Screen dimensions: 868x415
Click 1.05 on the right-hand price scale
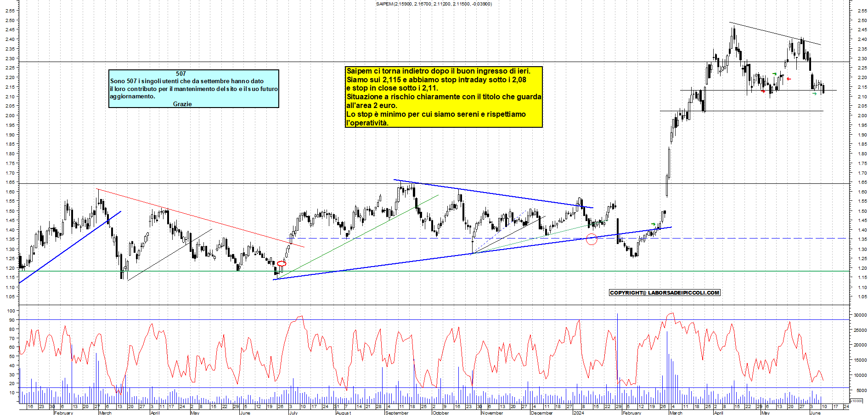[x=862, y=297]
